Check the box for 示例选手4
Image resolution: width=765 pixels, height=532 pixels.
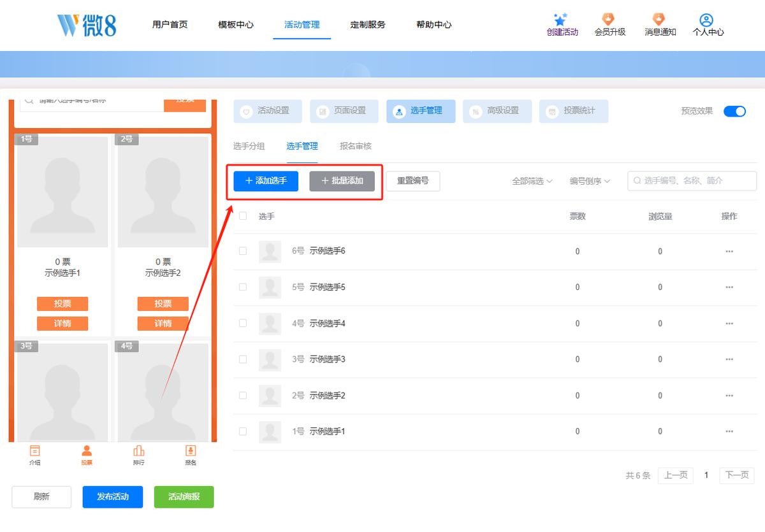(x=243, y=323)
